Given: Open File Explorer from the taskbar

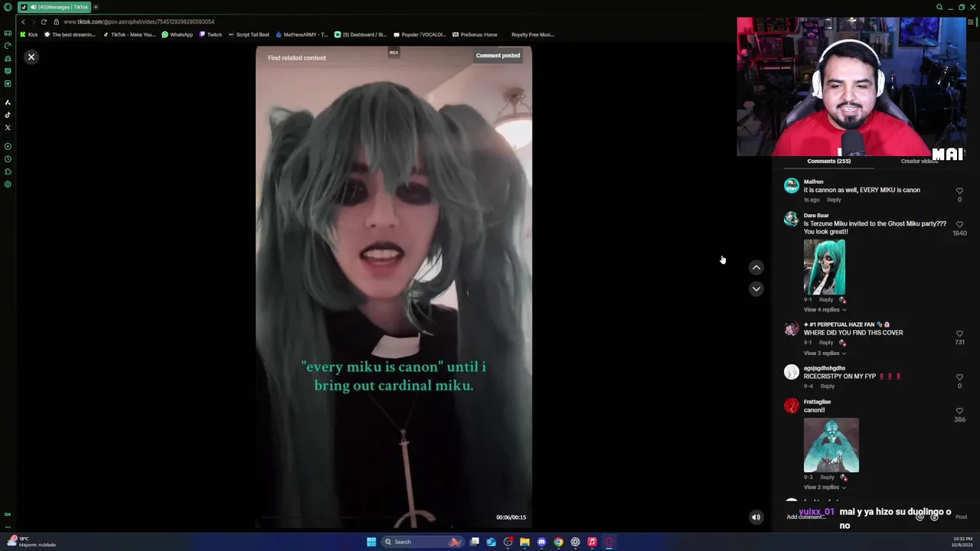Looking at the screenshot, I should [524, 542].
